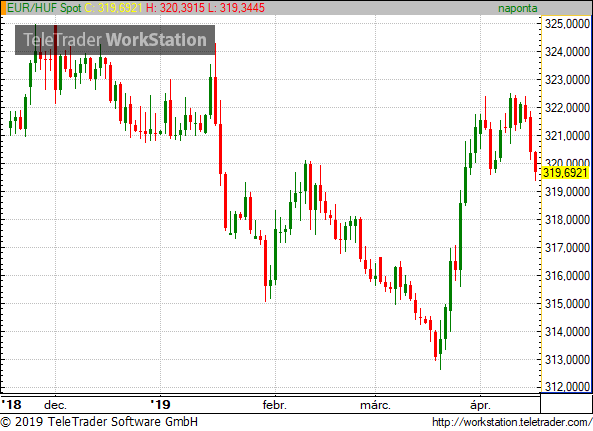Click the TeleTrader WorkStation watermark logo
Screen dimensions: 593x431
click(115, 40)
